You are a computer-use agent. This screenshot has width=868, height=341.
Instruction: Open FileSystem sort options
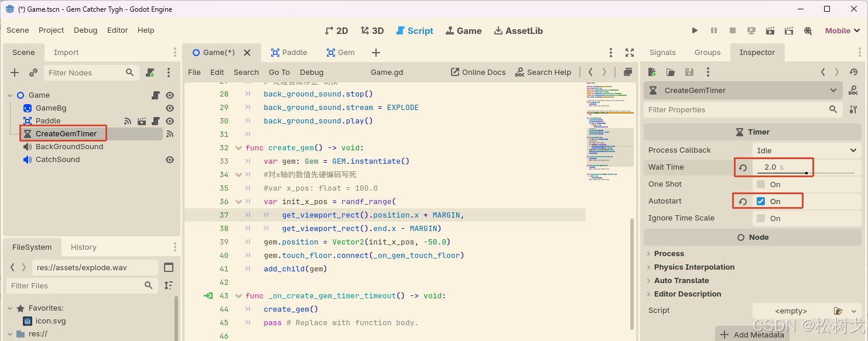point(169,285)
